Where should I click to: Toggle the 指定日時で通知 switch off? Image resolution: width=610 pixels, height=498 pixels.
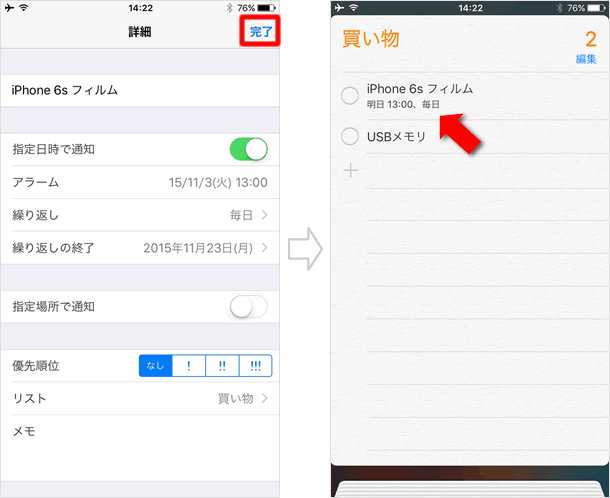point(249,149)
